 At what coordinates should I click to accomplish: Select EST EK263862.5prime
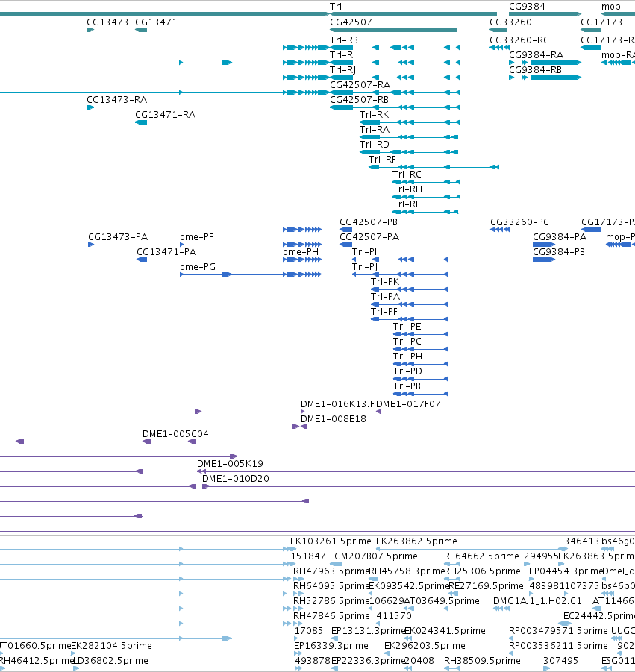click(x=416, y=541)
